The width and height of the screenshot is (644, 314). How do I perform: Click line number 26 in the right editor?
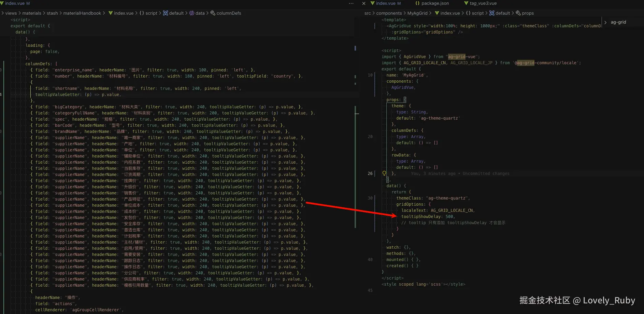[370, 174]
